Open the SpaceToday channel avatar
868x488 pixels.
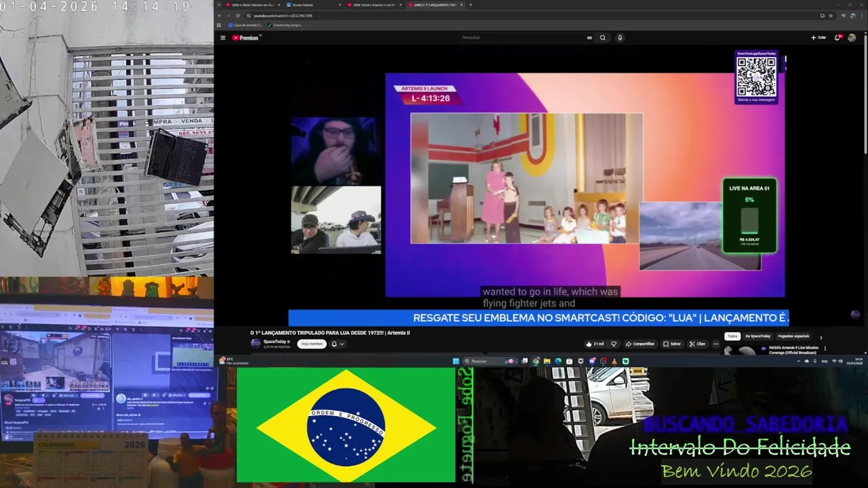[x=255, y=344]
